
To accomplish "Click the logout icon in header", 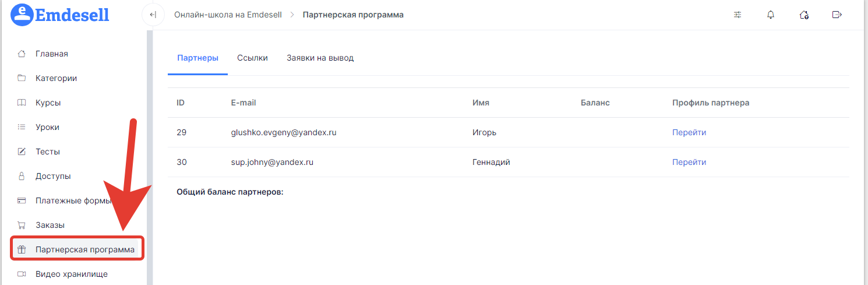I will click(x=837, y=15).
